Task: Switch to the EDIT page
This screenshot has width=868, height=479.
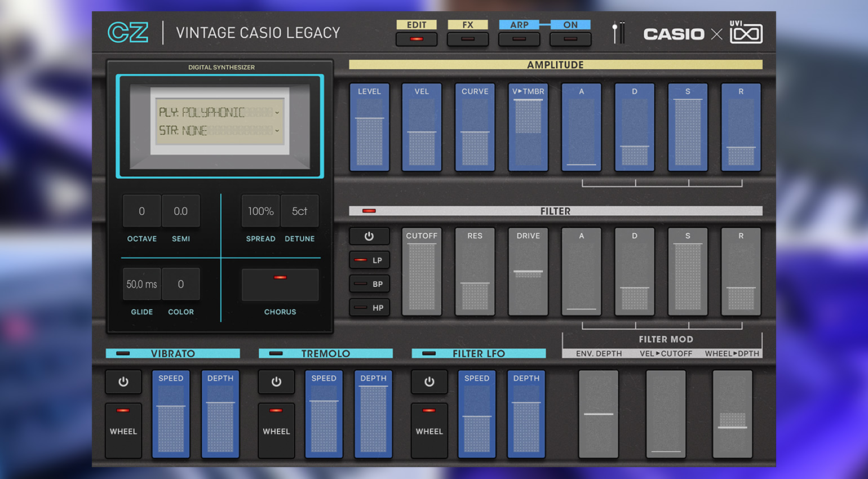Action: point(417,39)
